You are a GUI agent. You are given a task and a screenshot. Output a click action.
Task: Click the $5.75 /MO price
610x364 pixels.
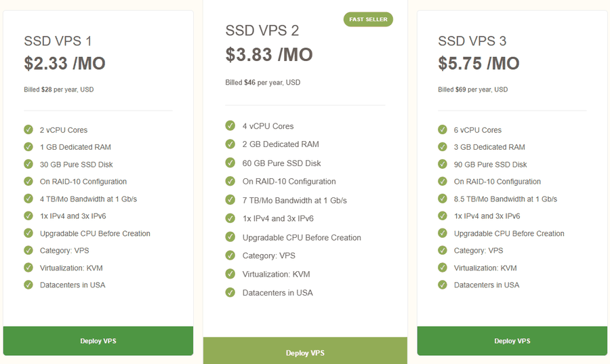tap(479, 64)
